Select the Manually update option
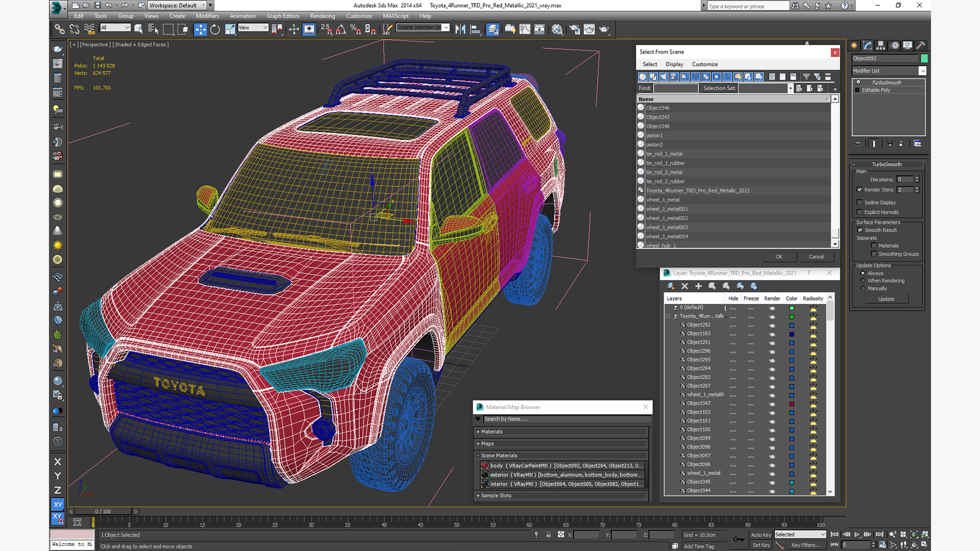The image size is (980, 551). point(863,288)
